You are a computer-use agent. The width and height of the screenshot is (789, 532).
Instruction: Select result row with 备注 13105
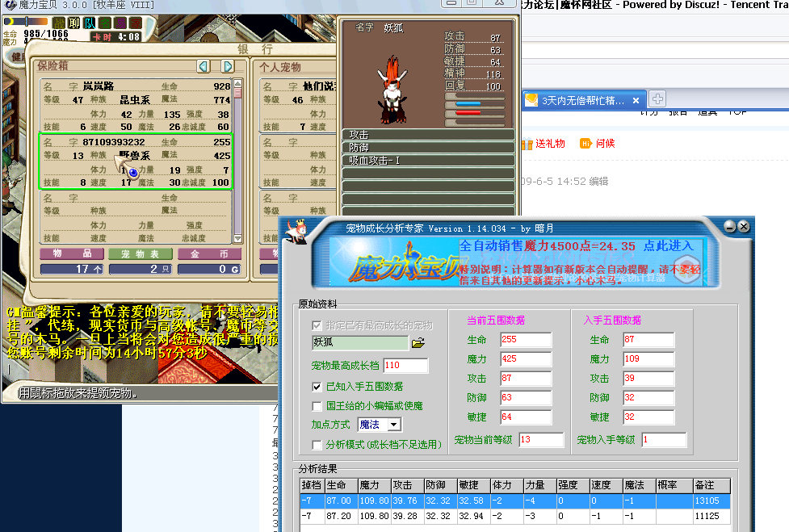coord(515,501)
